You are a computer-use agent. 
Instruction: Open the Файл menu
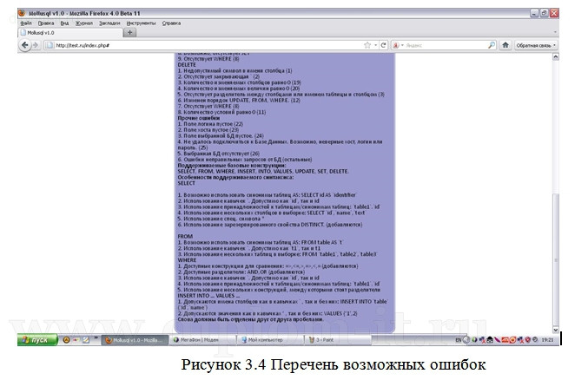[x=26, y=23]
